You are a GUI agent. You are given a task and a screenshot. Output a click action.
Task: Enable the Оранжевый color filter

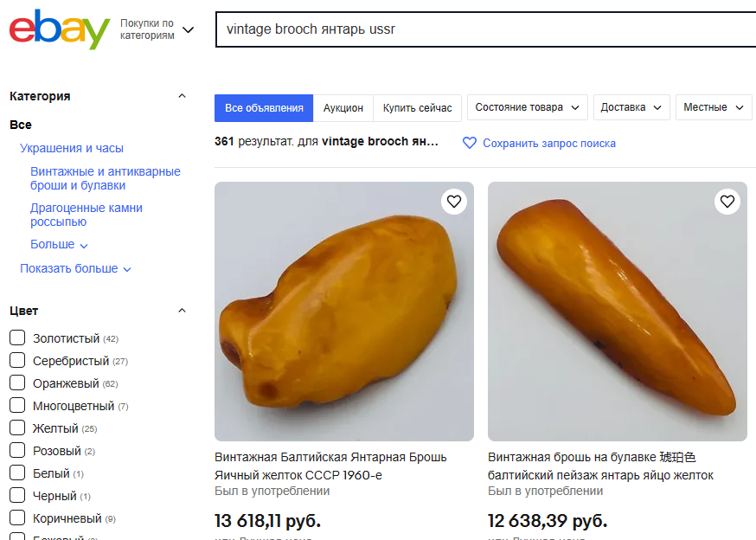pyautogui.click(x=17, y=383)
